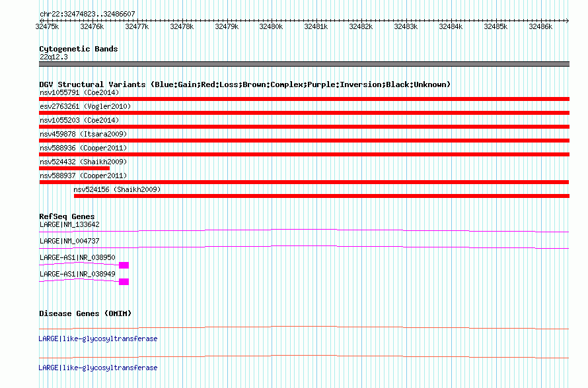Open transcript label LARGE-AS1|NR_038950
Image resolution: width=588 pixels, height=388 pixels.
77,257
